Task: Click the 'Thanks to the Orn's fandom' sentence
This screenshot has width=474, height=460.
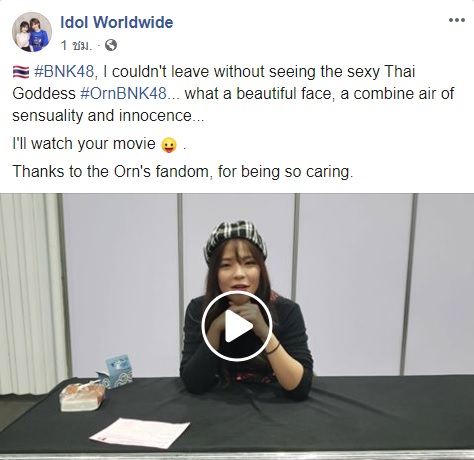Action: 183,172
